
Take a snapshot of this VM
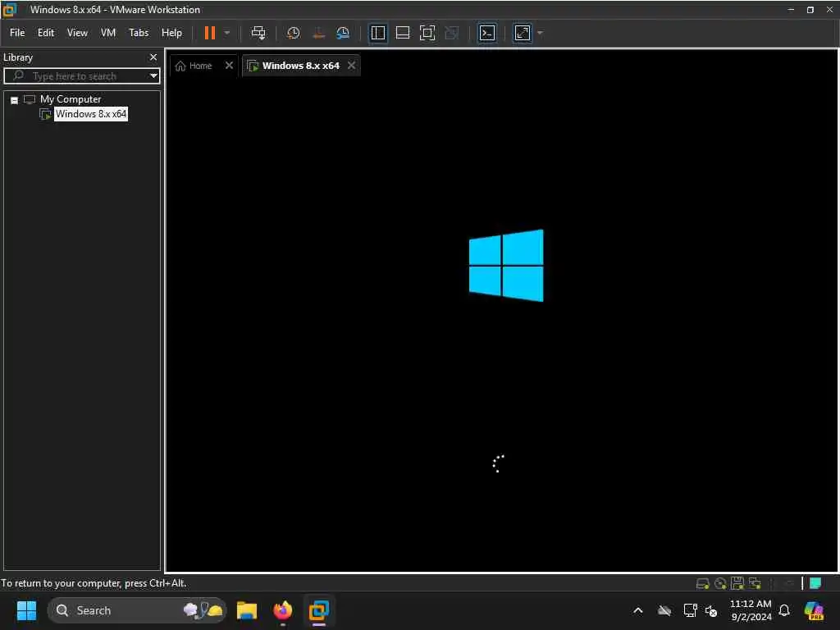point(293,33)
